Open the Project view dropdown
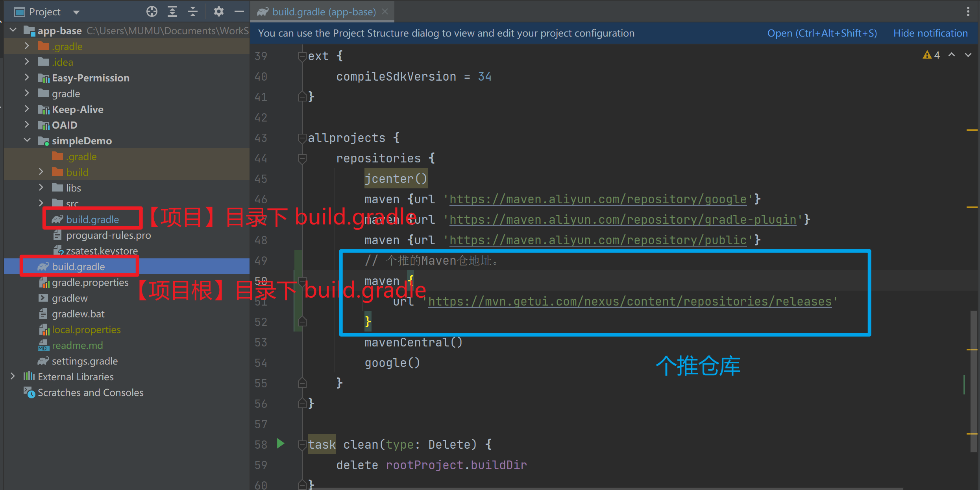Viewport: 980px width, 490px height. [76, 12]
